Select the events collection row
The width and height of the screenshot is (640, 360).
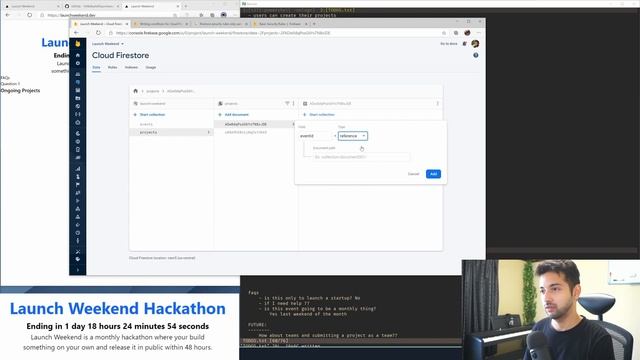(171, 124)
